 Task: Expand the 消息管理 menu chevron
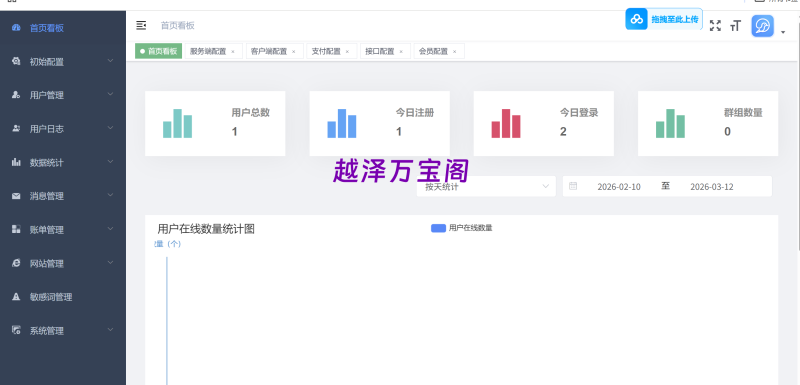pos(110,196)
